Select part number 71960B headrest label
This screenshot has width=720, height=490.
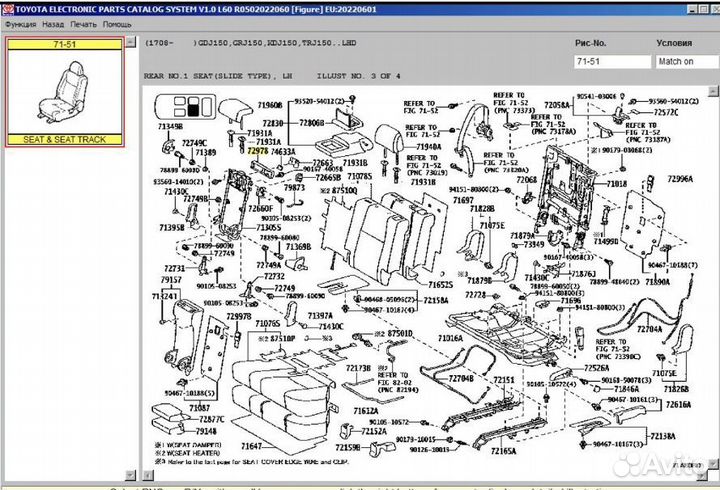click(x=270, y=104)
